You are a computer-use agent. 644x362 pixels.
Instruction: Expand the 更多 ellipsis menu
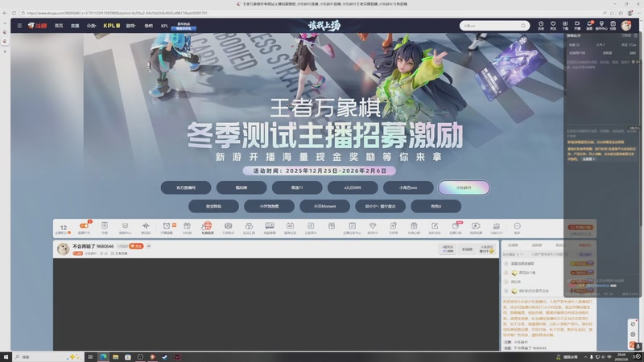click(517, 228)
